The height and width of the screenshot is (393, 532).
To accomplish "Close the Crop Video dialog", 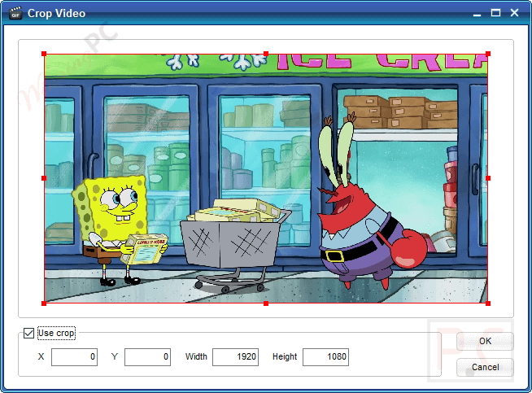I will tap(514, 13).
